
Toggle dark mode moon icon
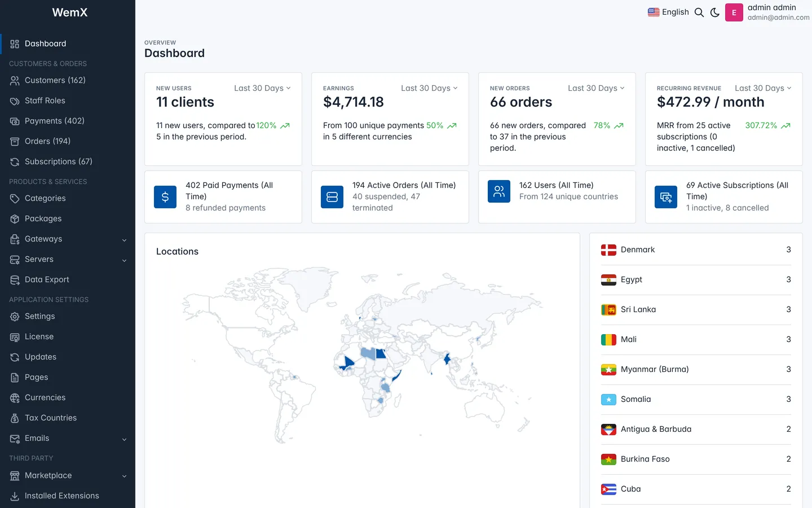click(x=715, y=12)
